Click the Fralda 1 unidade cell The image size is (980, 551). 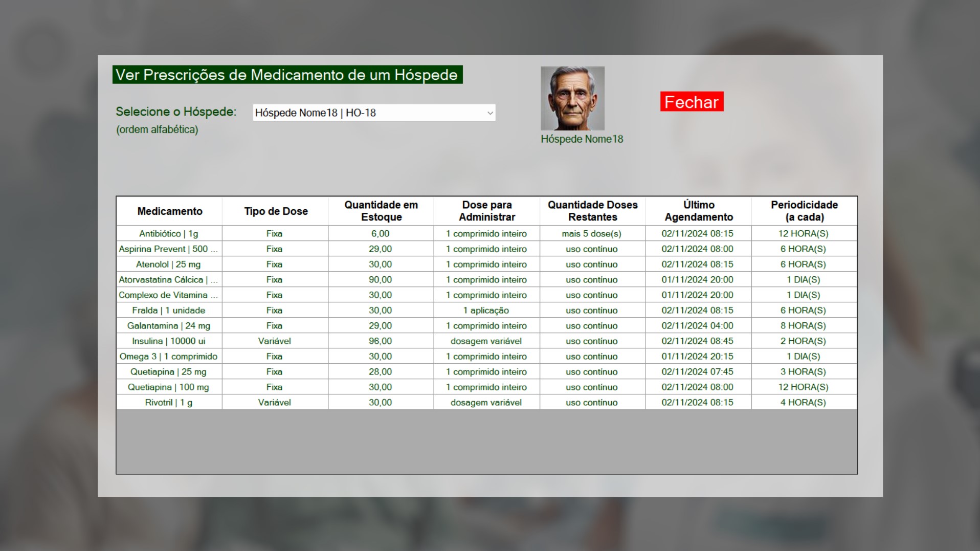(x=169, y=311)
